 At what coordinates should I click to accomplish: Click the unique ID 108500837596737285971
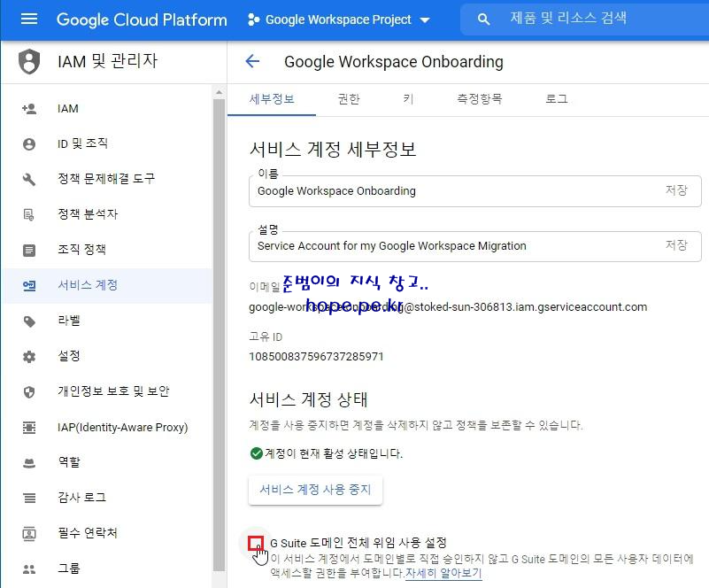point(316,356)
